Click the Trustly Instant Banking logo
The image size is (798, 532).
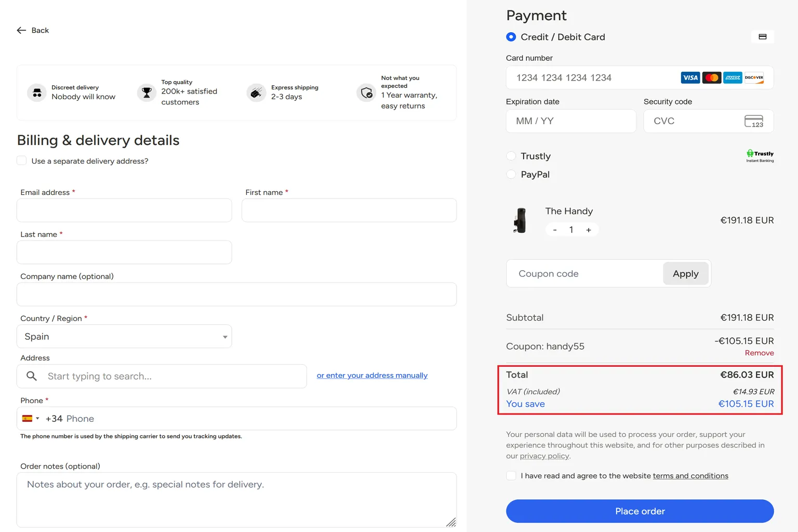[x=760, y=156]
